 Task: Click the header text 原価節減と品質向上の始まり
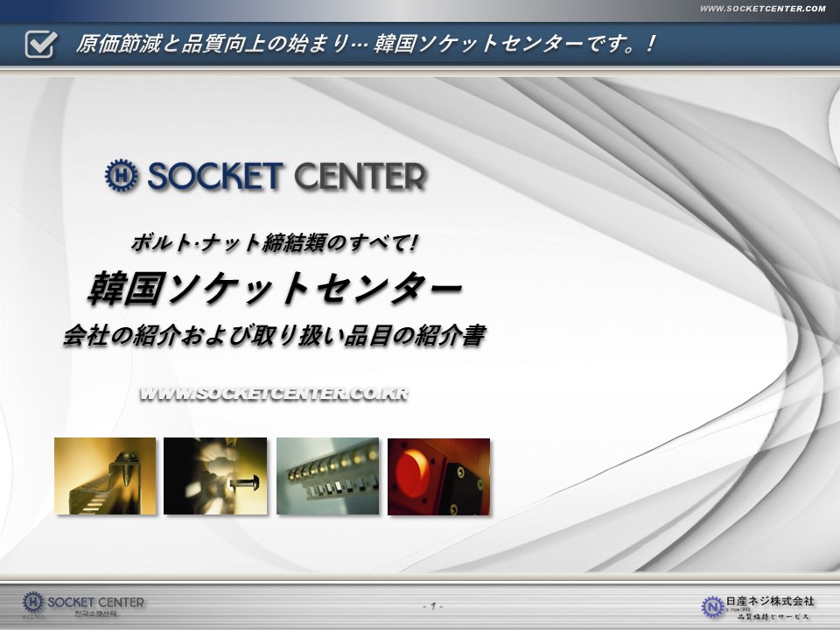(x=219, y=43)
